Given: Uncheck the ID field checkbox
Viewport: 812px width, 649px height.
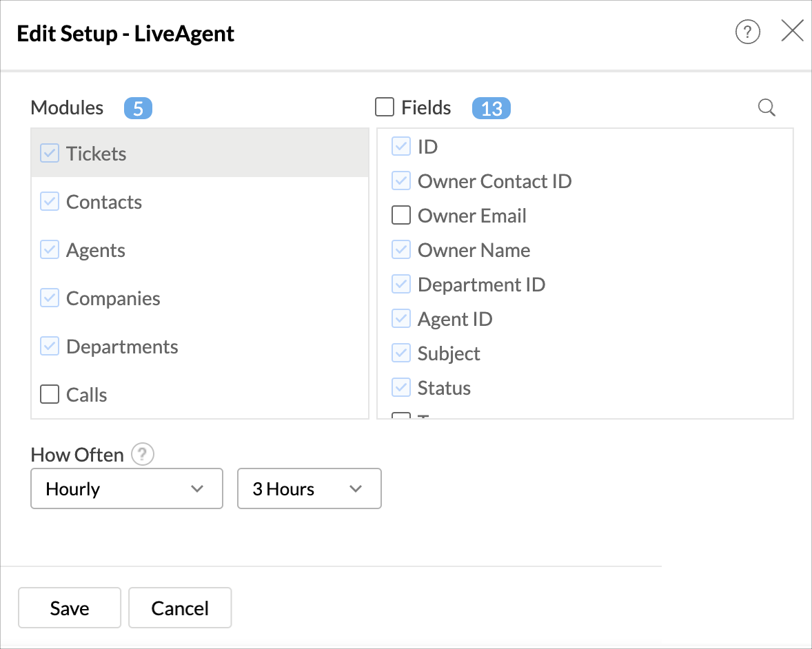Looking at the screenshot, I should (400, 146).
